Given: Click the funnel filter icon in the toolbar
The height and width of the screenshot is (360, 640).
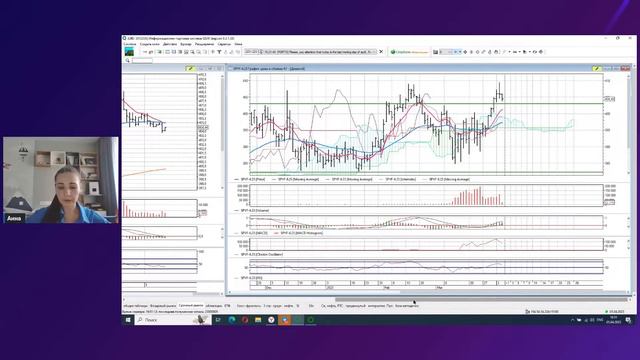Looking at the screenshot, I should coord(219,52).
